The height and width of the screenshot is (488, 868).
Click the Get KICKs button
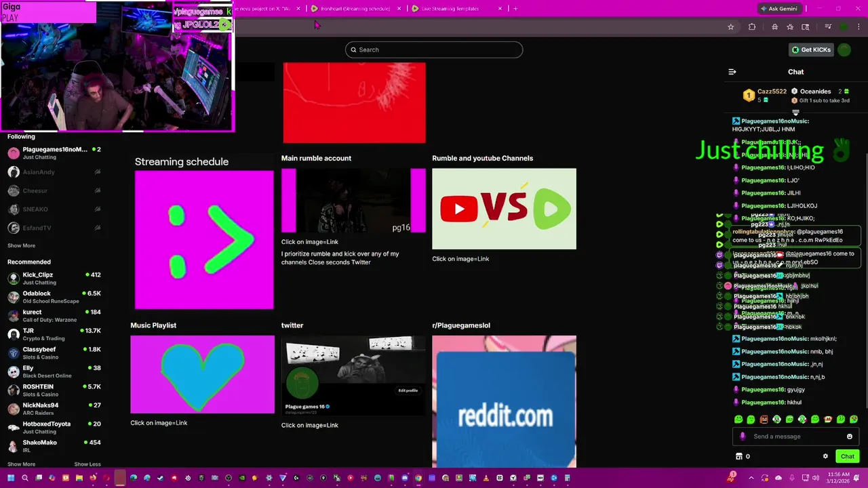[x=810, y=49]
